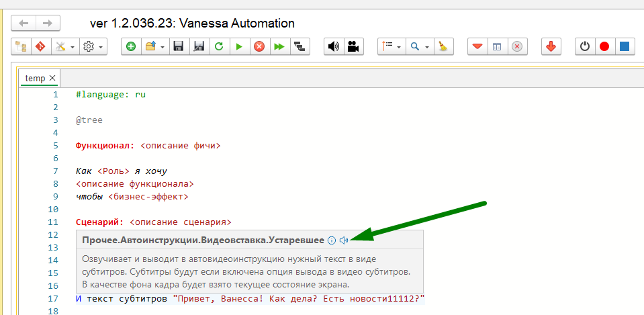Start recording with the red circle icon
Viewport: 644px width, 315px height.
(604, 46)
